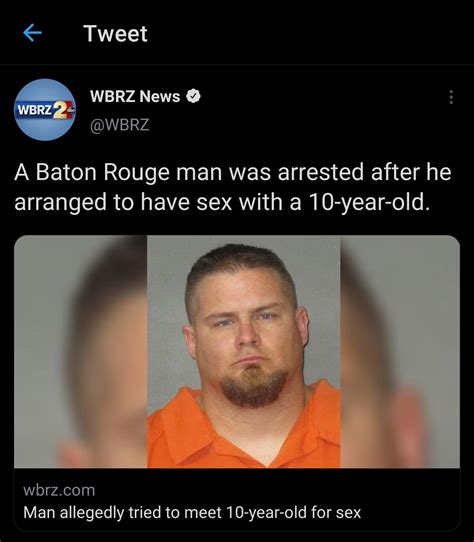
Task: Open the WBRZ News display name
Action: tap(135, 96)
